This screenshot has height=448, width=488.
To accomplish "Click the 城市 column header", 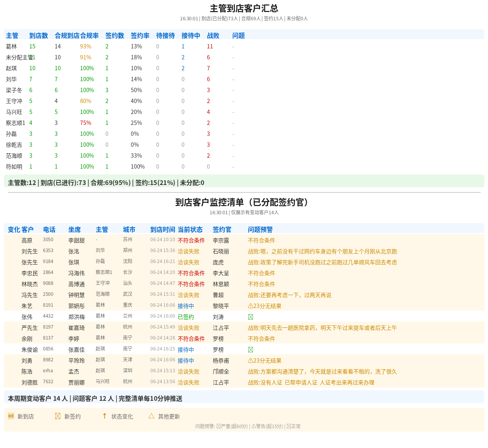I will (129, 229).
